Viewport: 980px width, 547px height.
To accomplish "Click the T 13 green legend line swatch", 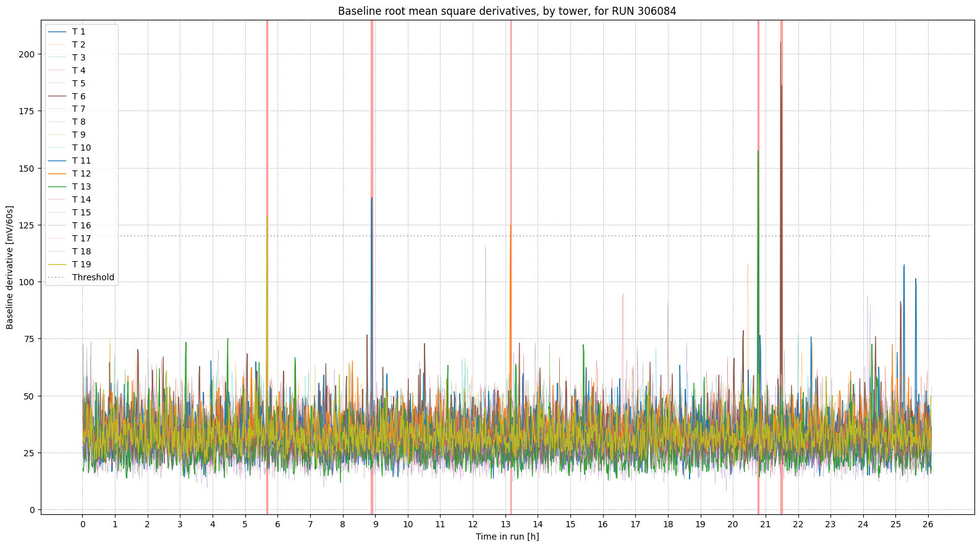I will pos(57,186).
